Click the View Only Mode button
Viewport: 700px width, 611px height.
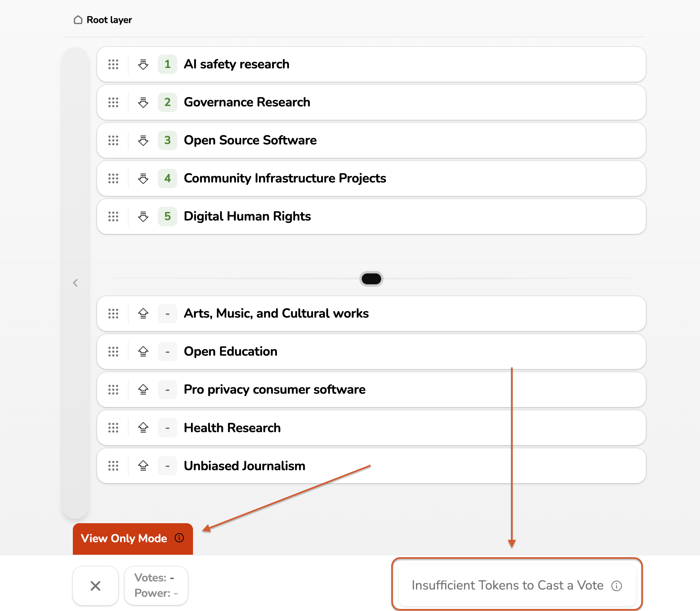tap(124, 539)
